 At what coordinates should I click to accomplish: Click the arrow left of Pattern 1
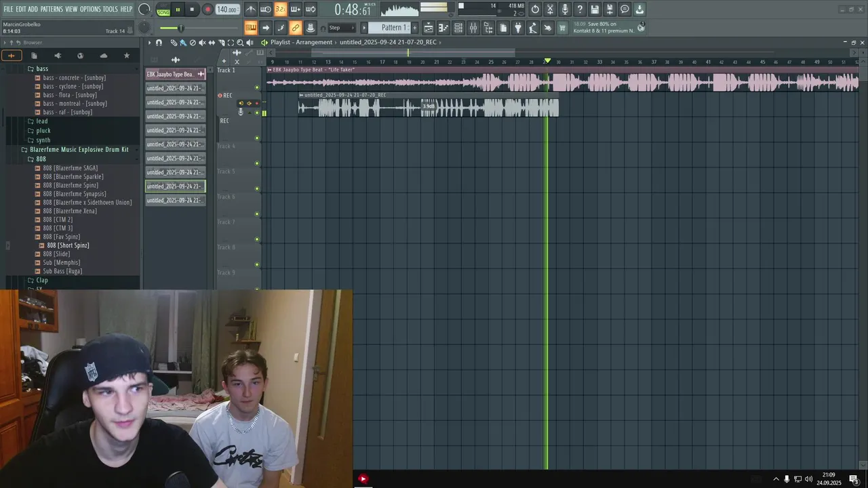pyautogui.click(x=364, y=28)
